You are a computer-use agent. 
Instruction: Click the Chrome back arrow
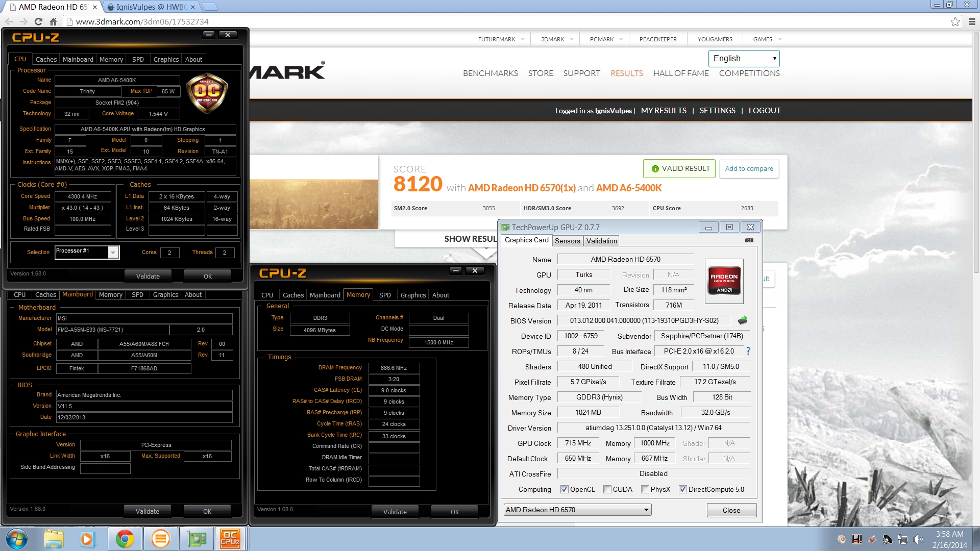pyautogui.click(x=9, y=21)
